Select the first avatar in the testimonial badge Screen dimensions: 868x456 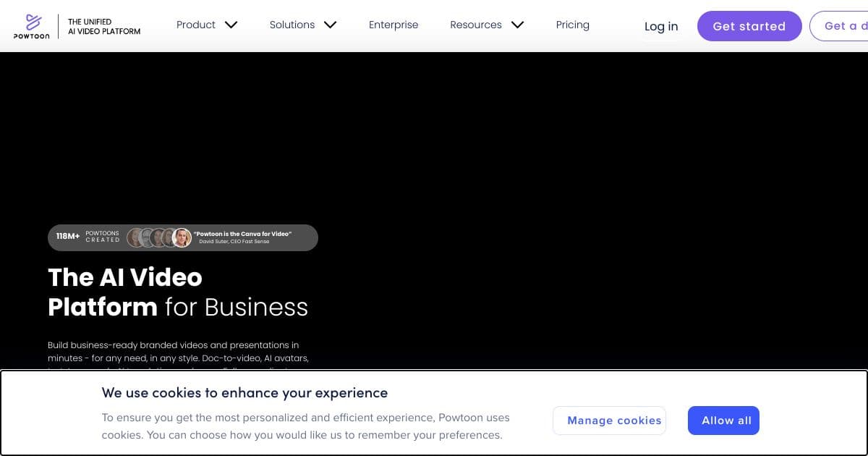(x=135, y=237)
